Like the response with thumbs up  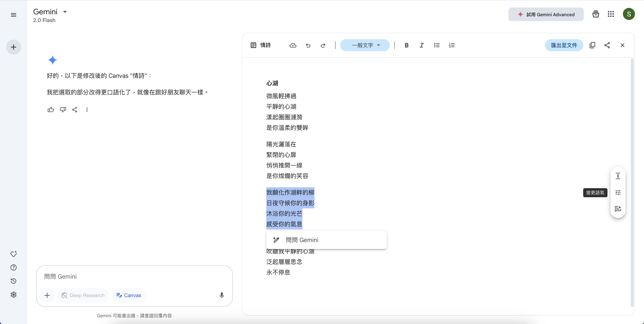51,109
